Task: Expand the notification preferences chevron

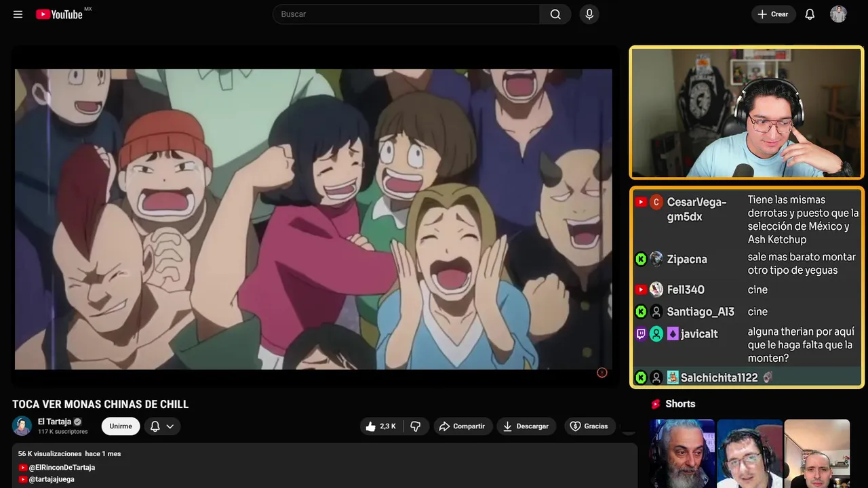Action: (x=170, y=426)
